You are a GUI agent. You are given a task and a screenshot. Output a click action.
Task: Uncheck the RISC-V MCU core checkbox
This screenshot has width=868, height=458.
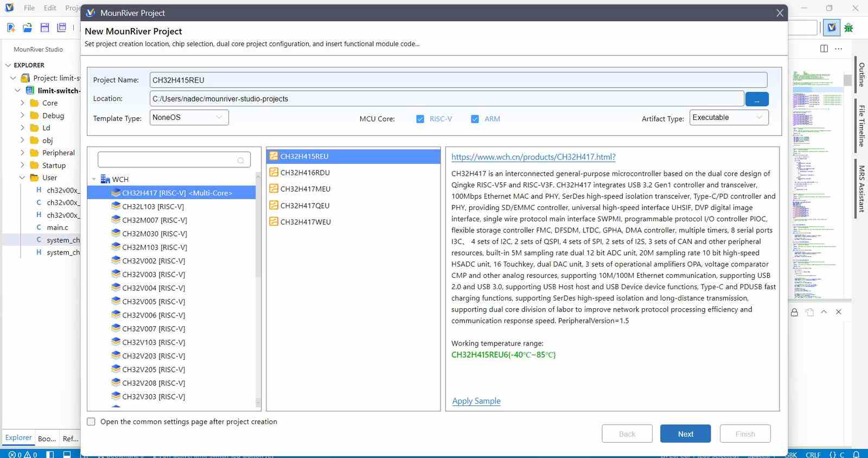[x=420, y=119]
